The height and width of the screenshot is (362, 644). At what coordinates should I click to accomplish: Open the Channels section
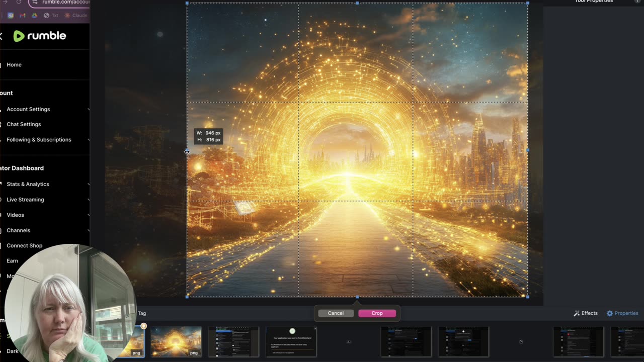[18, 230]
